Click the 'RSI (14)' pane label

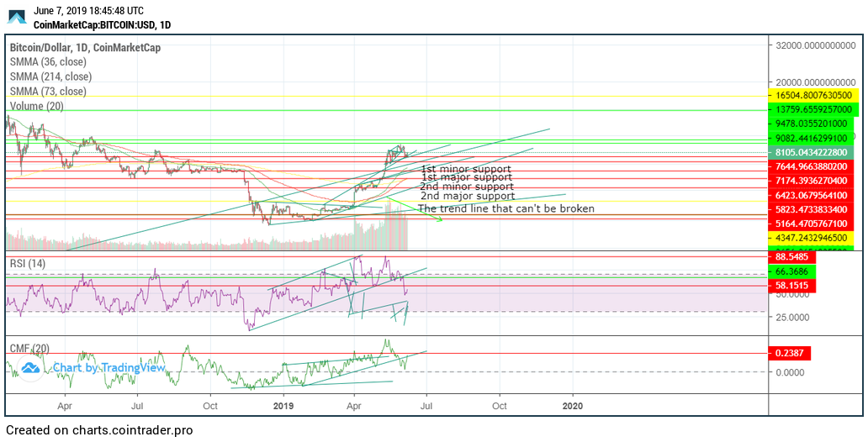point(29,265)
